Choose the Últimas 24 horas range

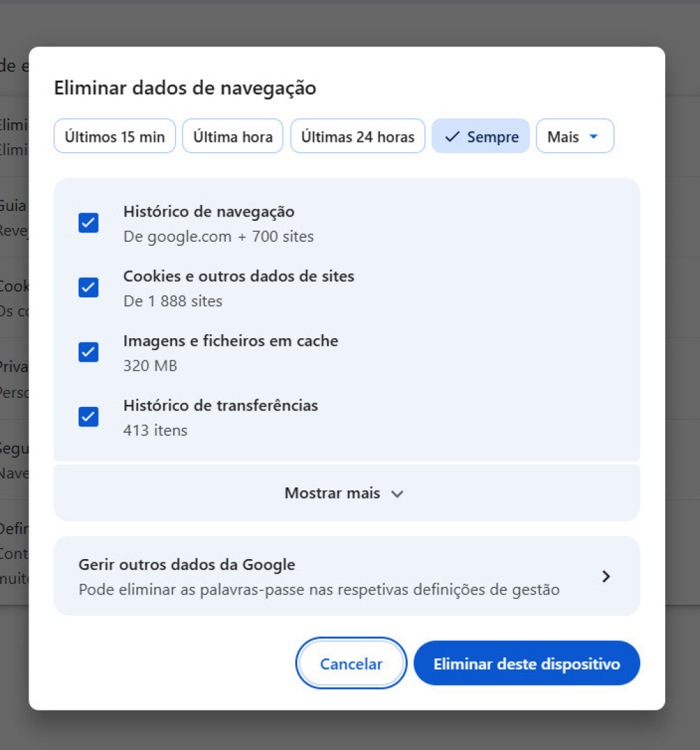pos(357,136)
